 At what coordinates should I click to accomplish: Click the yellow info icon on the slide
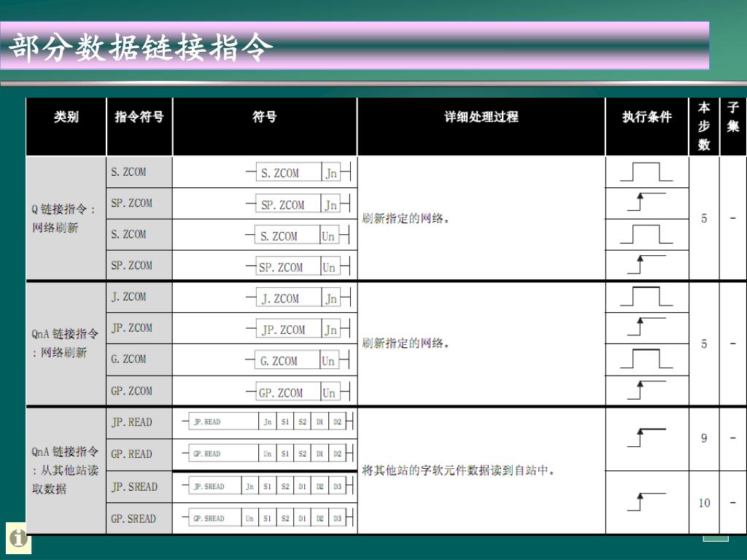tap(18, 538)
